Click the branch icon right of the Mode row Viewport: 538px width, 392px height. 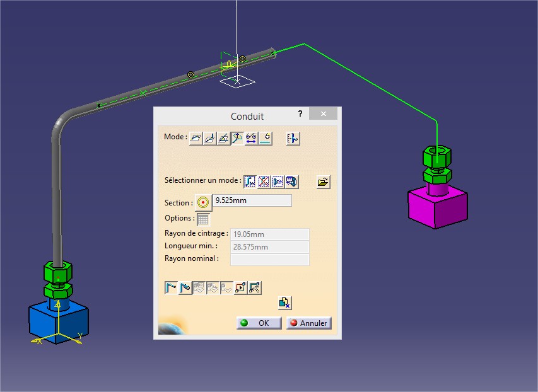[293, 139]
